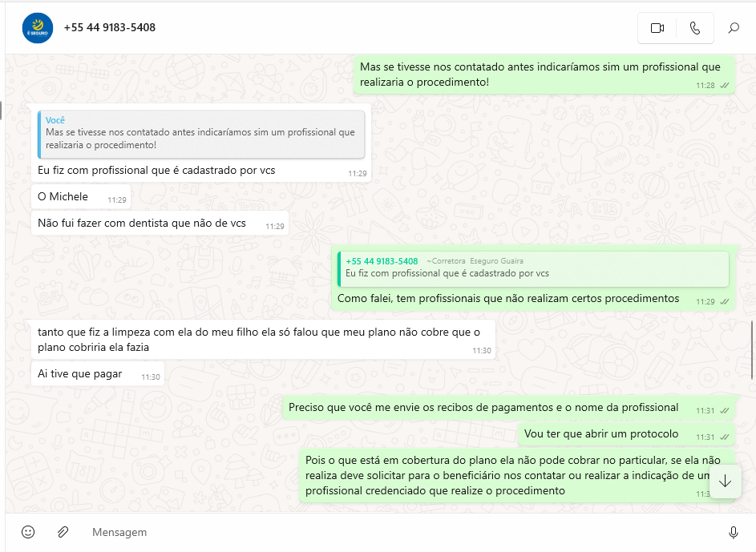Open the É Seguro contact profile picture
Screen dimensions: 756x552
[38, 28]
